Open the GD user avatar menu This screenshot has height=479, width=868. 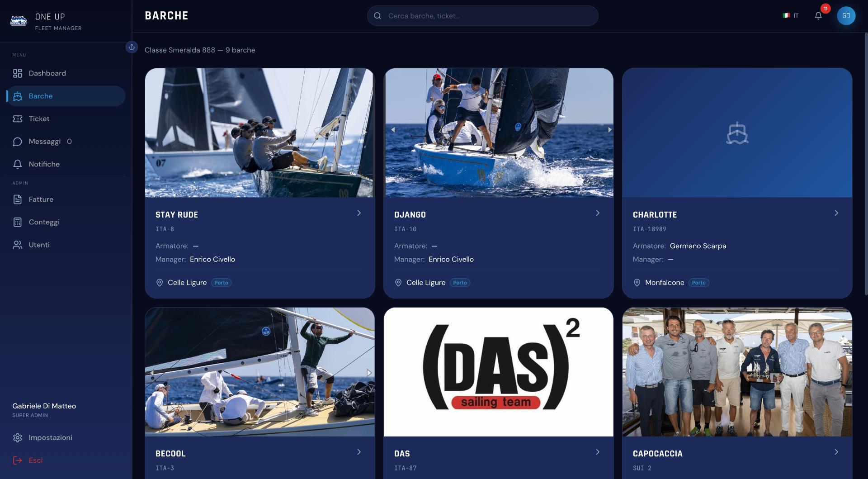[846, 16]
